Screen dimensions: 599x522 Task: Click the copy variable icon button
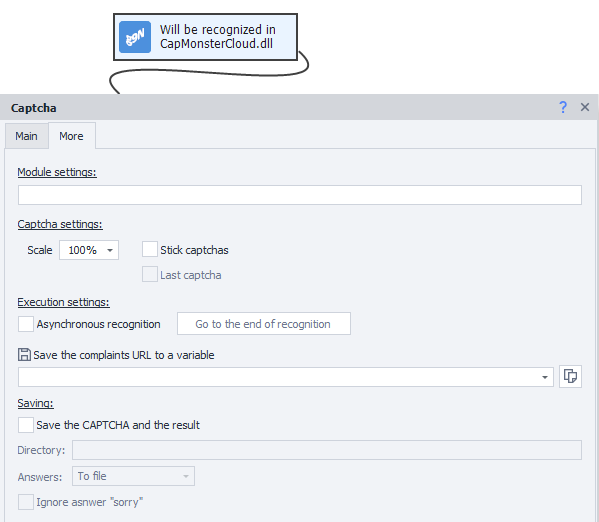click(x=570, y=376)
